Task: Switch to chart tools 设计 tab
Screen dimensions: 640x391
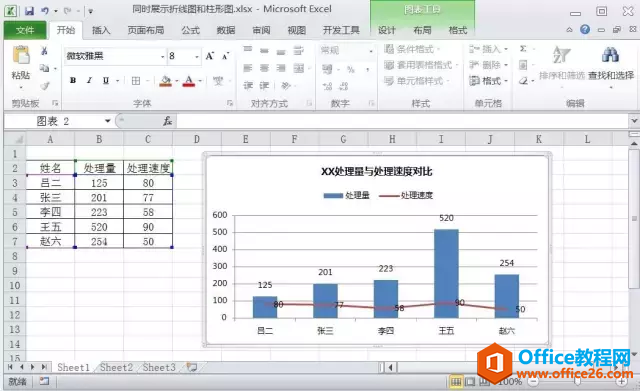Action: [387, 30]
